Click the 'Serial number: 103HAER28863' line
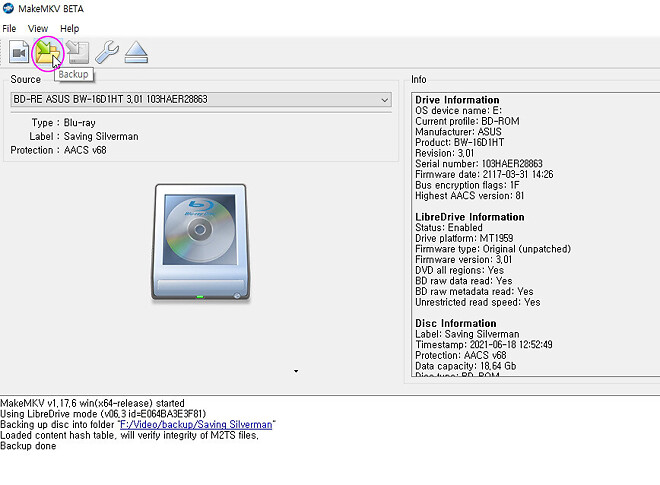 (x=479, y=164)
